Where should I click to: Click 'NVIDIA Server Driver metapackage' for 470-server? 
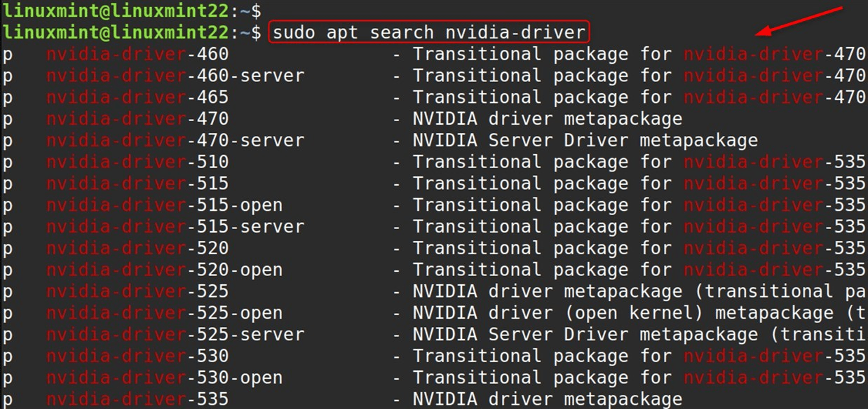(x=585, y=141)
